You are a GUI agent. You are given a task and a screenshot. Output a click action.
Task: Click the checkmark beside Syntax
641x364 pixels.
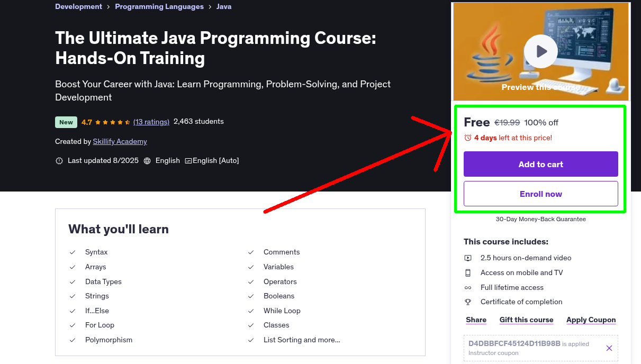point(73,252)
